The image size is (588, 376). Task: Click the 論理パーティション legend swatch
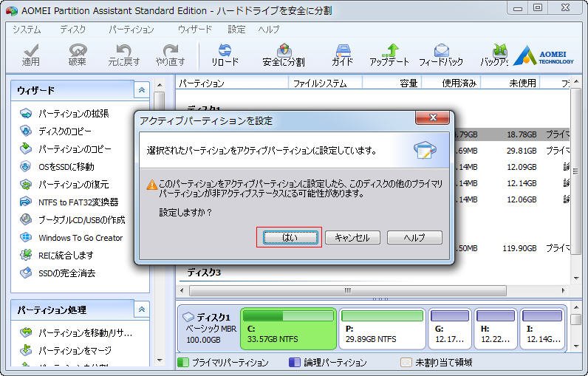point(295,362)
